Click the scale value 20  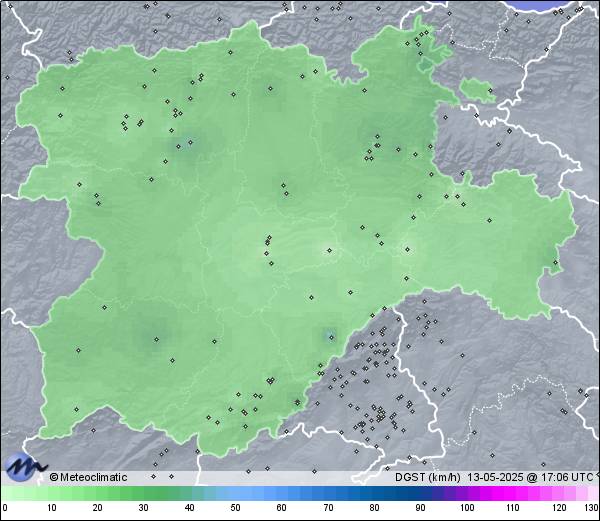click(x=98, y=508)
